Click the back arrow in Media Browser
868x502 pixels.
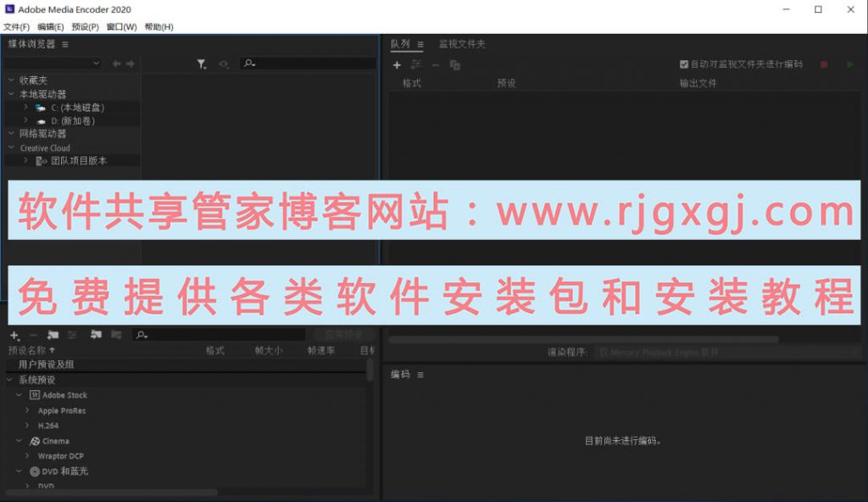click(116, 64)
